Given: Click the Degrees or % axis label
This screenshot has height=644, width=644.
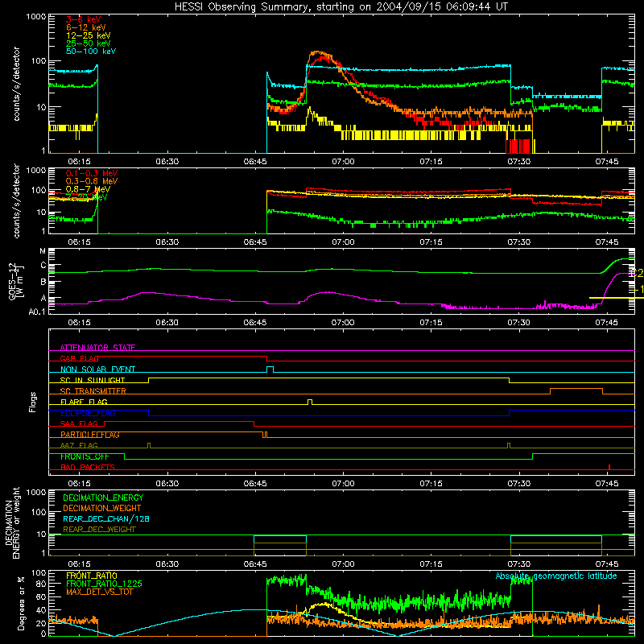Looking at the screenshot, I should pyautogui.click(x=21, y=603).
